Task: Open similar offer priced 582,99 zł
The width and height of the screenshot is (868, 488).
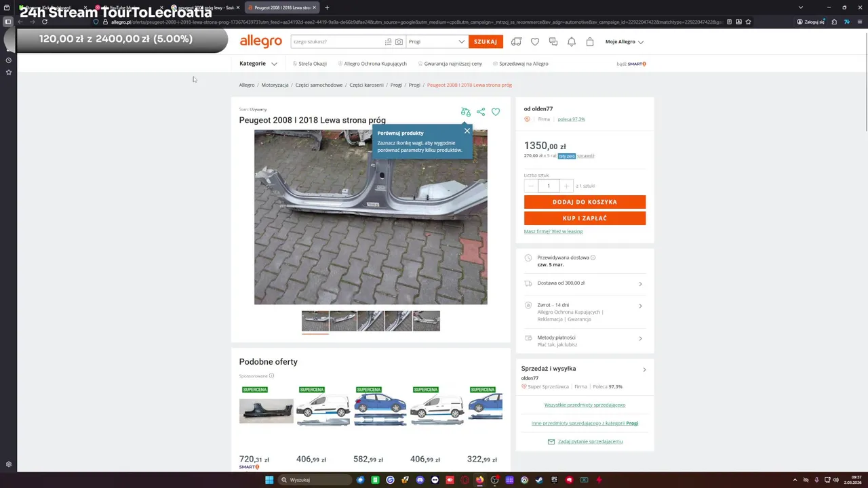Action: pyautogui.click(x=380, y=427)
